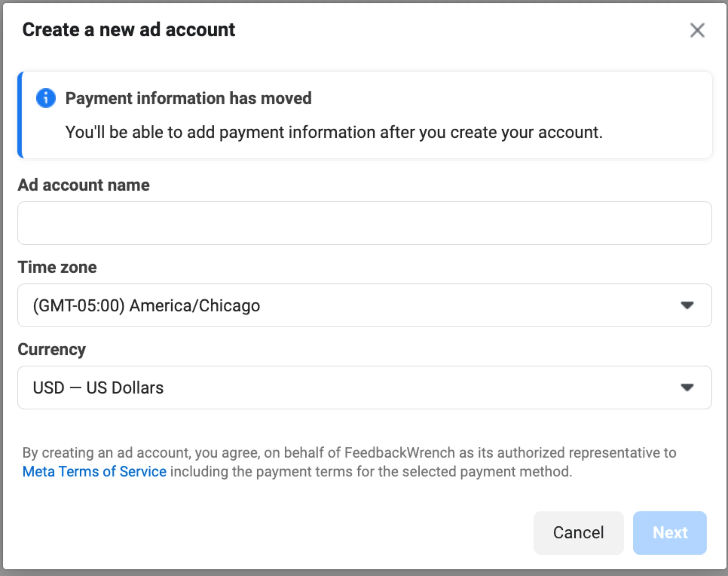
Task: Click the arrow of the America/Chicago selector
Action: [x=687, y=306]
